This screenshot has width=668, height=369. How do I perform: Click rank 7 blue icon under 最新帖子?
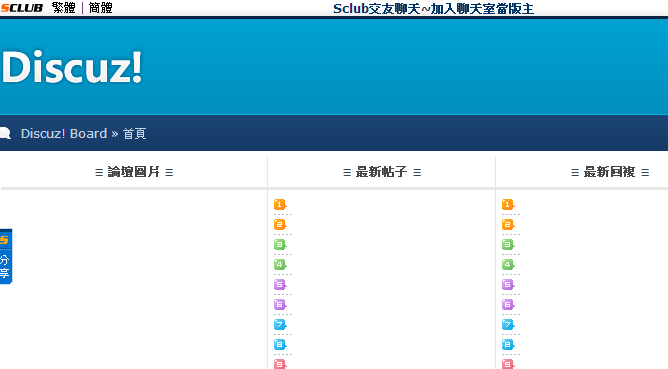280,325
